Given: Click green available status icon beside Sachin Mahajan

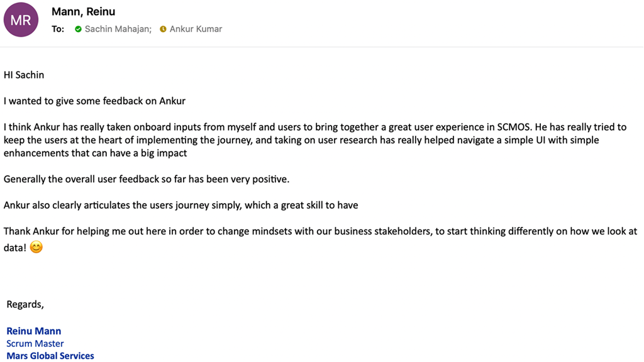Looking at the screenshot, I should click(78, 29).
